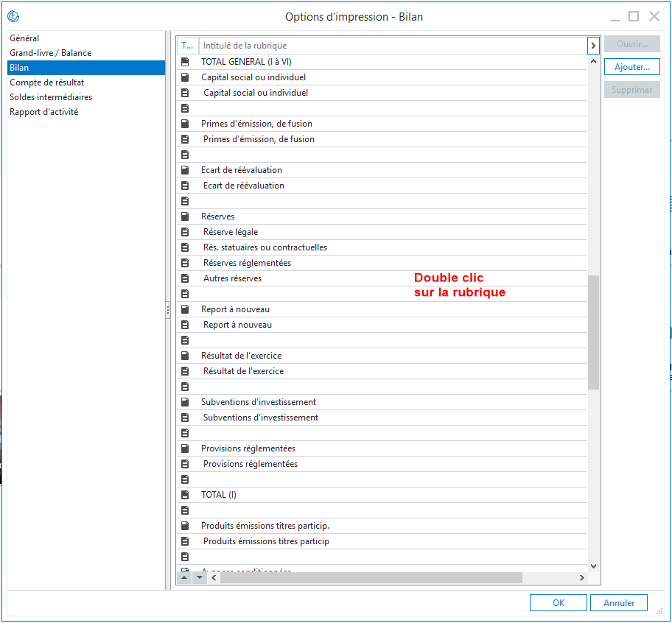Image resolution: width=672 pixels, height=623 pixels.
Task: Switch to Compte de résultat section
Action: [46, 82]
